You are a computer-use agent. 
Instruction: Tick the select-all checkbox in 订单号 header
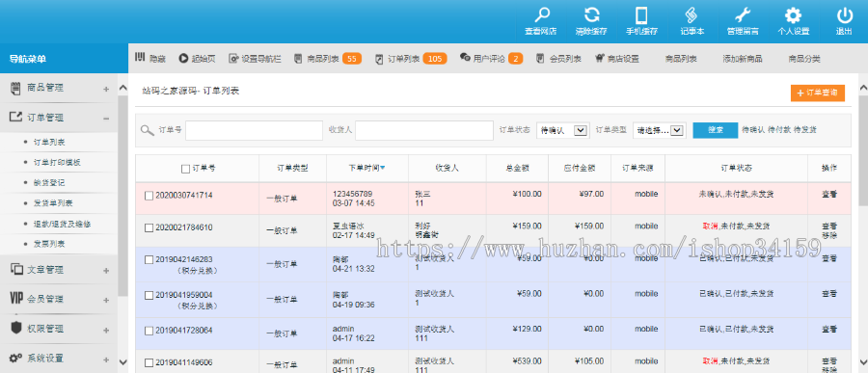[185, 169]
